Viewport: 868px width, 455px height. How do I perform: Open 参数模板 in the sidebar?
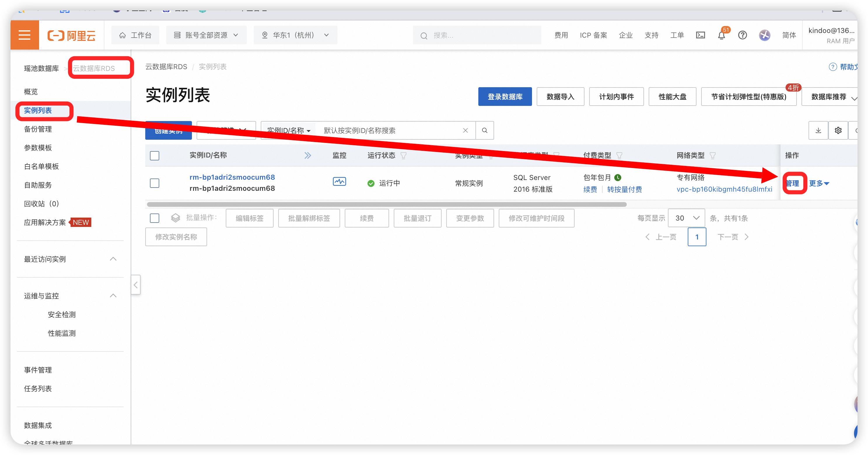[38, 148]
